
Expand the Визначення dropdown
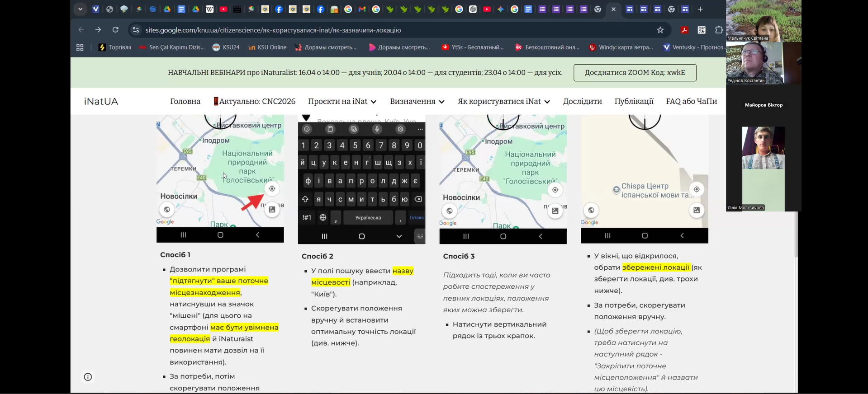417,101
